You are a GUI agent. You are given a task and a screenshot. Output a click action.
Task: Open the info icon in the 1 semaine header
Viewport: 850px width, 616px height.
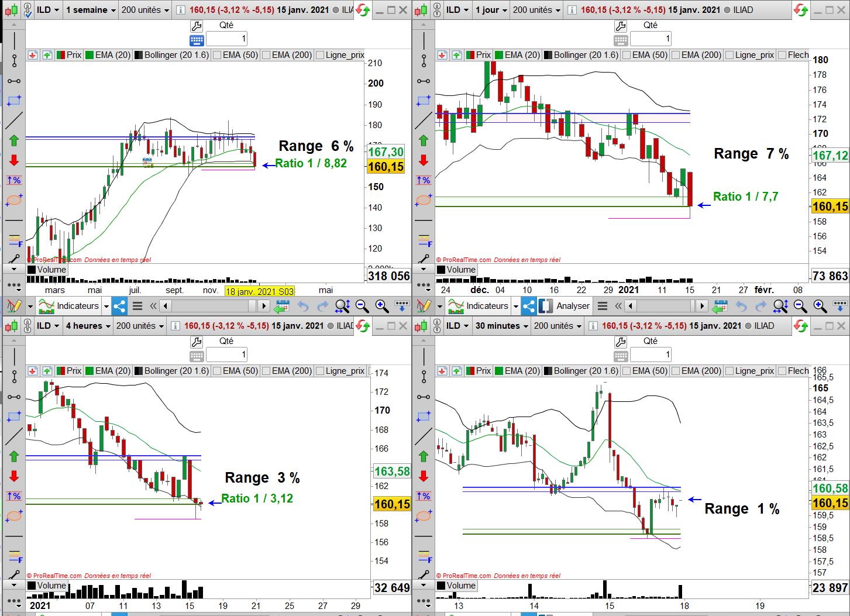181,10
